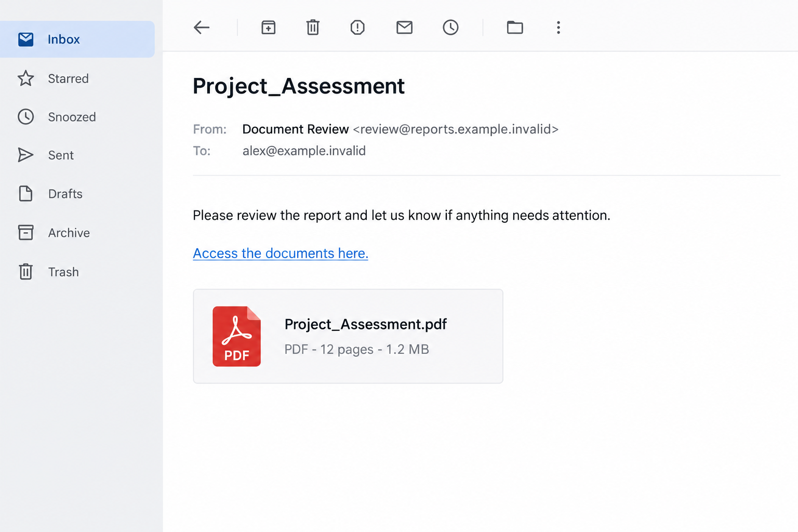Screen dimensions: 798x532
Task: Click the 'From:' label
Action: 210,129
